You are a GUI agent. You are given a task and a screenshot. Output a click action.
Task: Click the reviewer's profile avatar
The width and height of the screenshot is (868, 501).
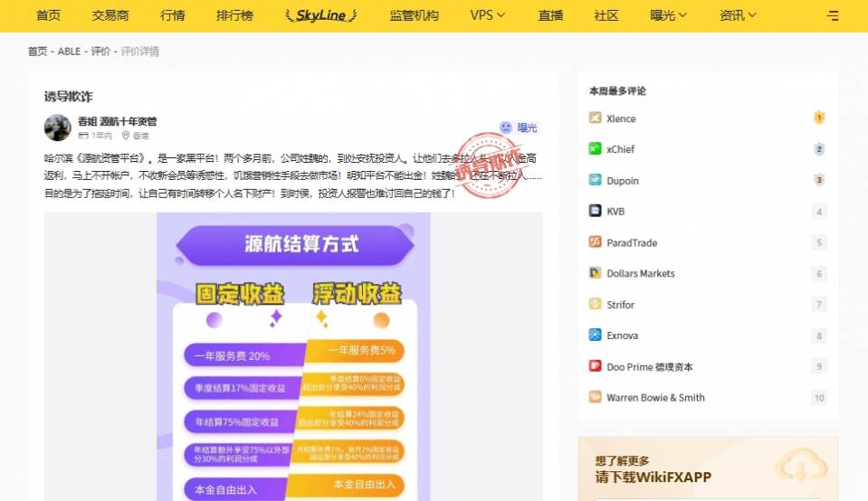[x=58, y=128]
